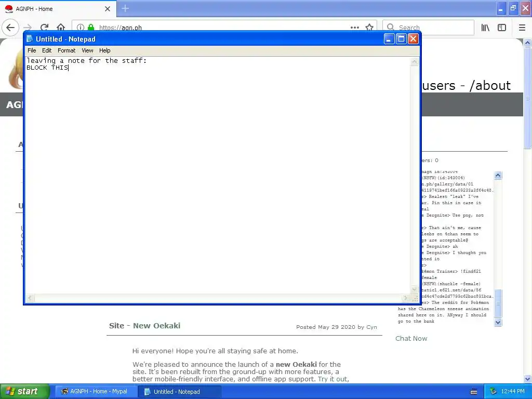
Task: Minimize the Notepad window
Action: pyautogui.click(x=389, y=39)
